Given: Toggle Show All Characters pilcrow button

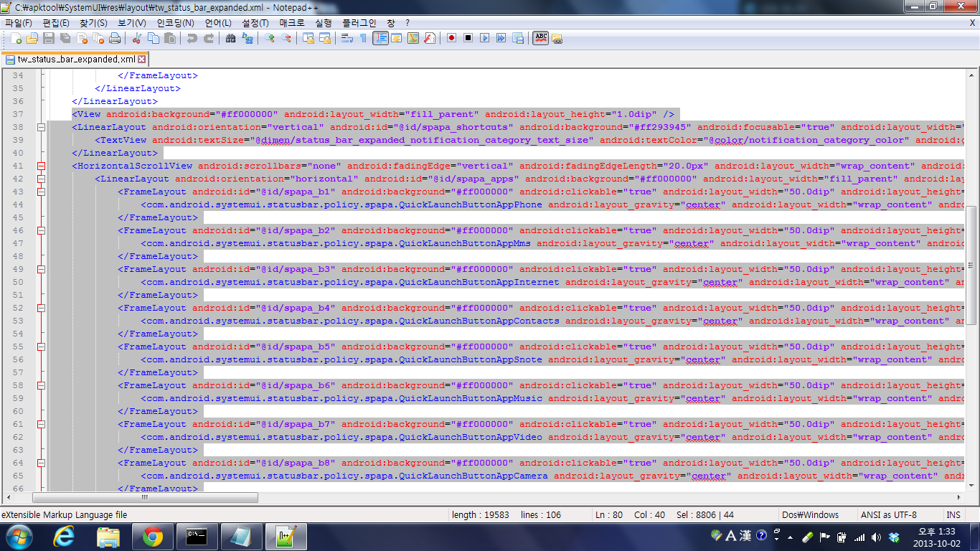Looking at the screenshot, I should tap(363, 38).
